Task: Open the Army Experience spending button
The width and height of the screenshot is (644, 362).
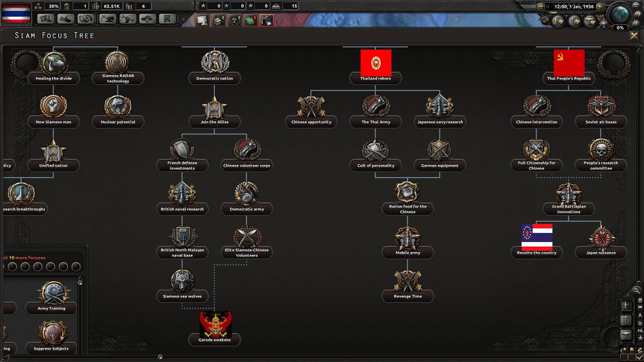Action: tap(557, 21)
